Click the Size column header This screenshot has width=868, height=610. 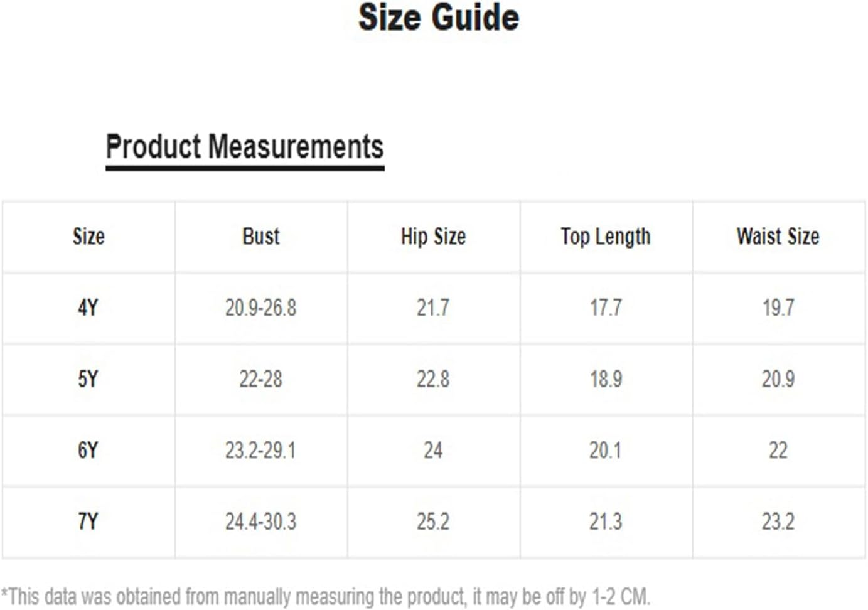88,237
